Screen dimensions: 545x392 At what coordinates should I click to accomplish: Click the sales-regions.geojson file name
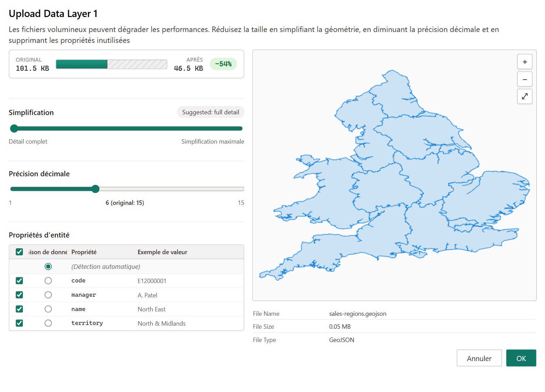[358, 314]
